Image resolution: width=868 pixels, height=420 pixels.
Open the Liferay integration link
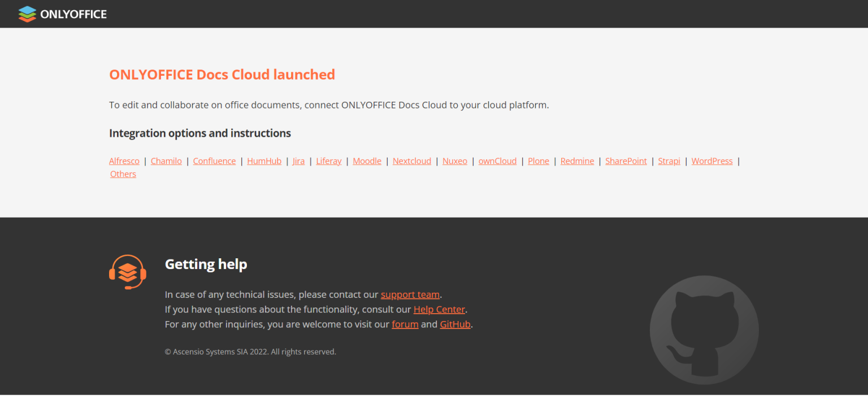click(x=328, y=161)
